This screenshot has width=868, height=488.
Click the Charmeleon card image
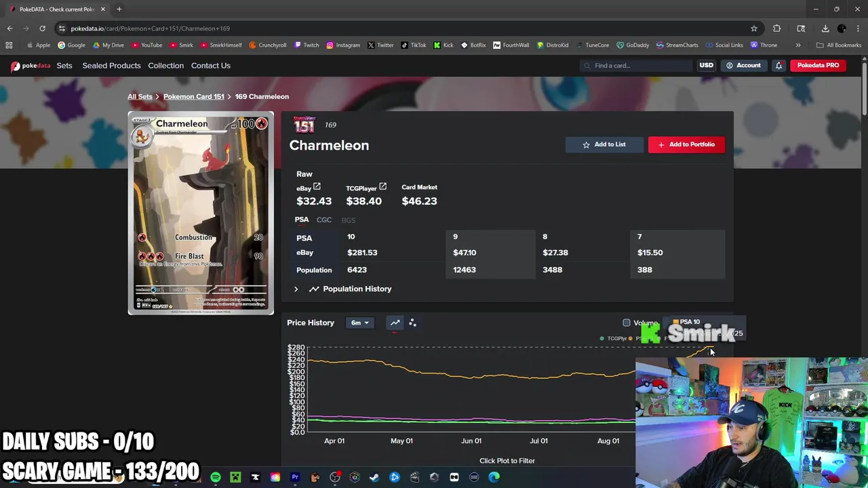click(201, 213)
